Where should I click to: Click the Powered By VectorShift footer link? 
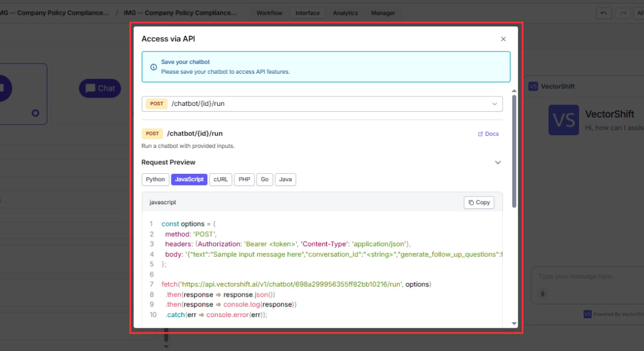(614, 315)
